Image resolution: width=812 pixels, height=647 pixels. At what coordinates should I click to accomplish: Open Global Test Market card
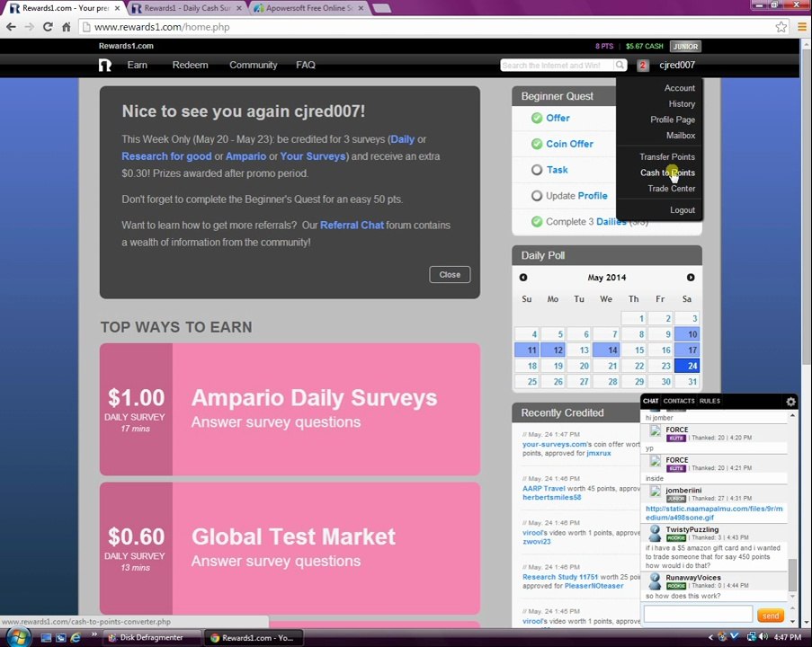pos(290,548)
